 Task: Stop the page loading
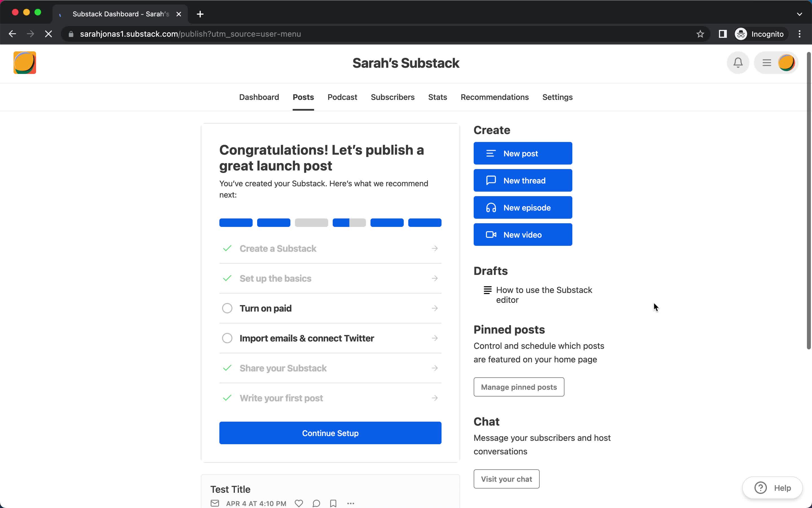[48, 34]
